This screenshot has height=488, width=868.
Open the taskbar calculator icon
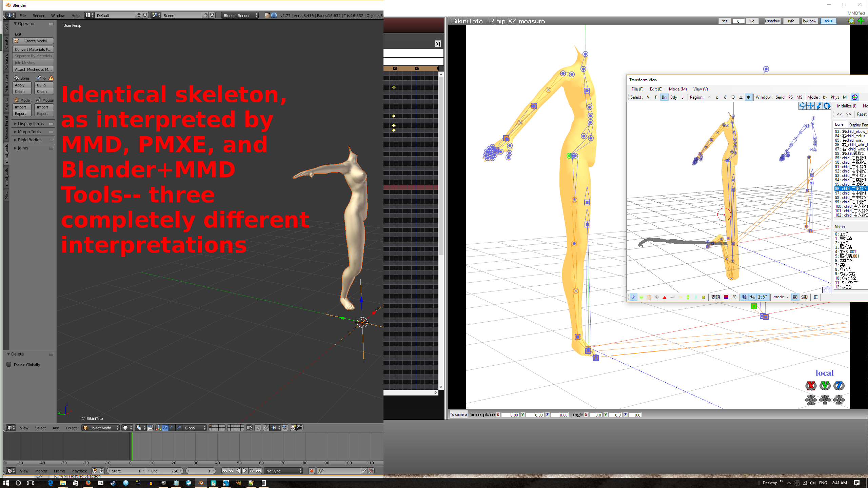pos(263,483)
